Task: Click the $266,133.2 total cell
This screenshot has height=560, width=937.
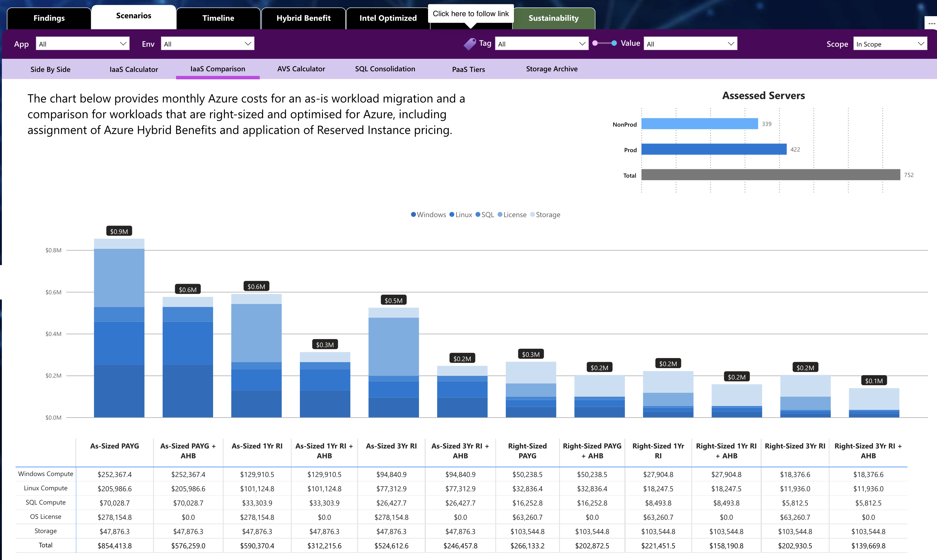Action: pos(527,546)
